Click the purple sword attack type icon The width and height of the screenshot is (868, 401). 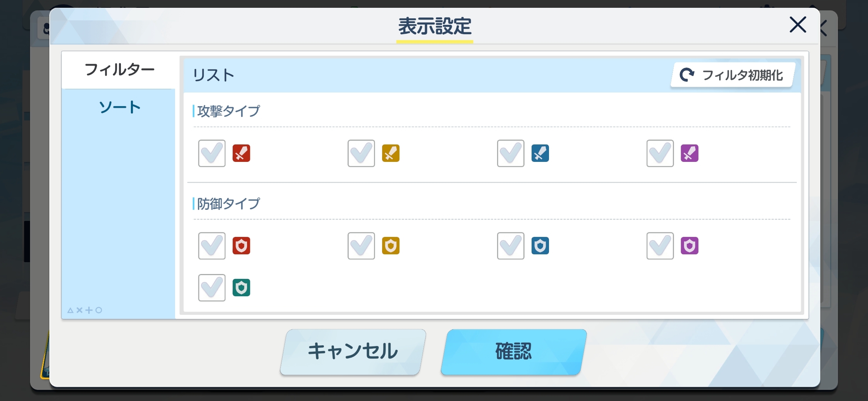pyautogui.click(x=690, y=153)
